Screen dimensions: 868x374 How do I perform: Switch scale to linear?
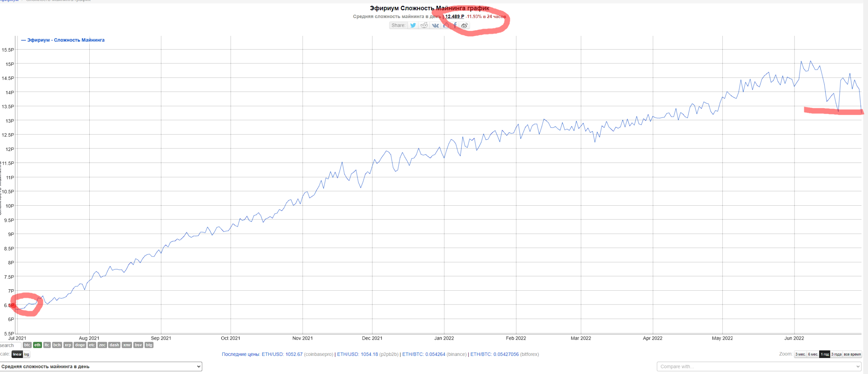[17, 354]
